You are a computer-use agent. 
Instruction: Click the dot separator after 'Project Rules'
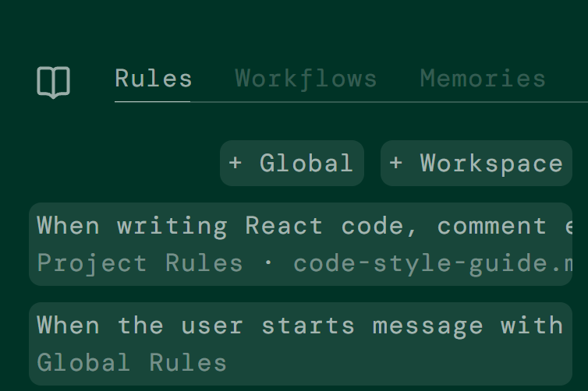click(268, 263)
